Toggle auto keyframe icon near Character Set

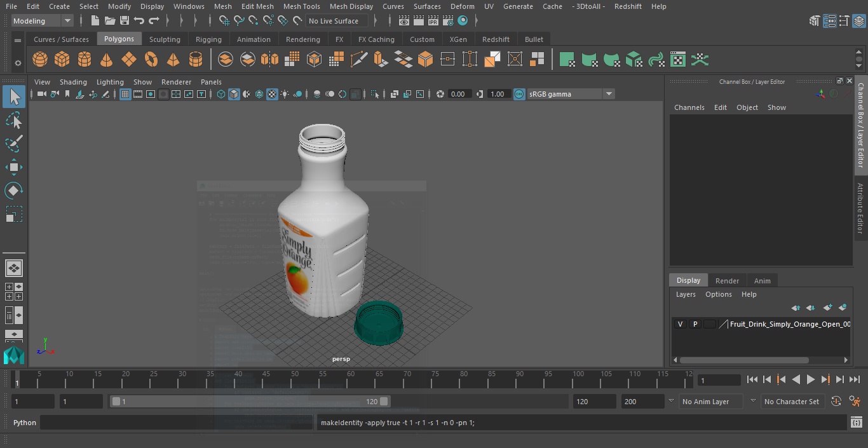click(x=836, y=401)
